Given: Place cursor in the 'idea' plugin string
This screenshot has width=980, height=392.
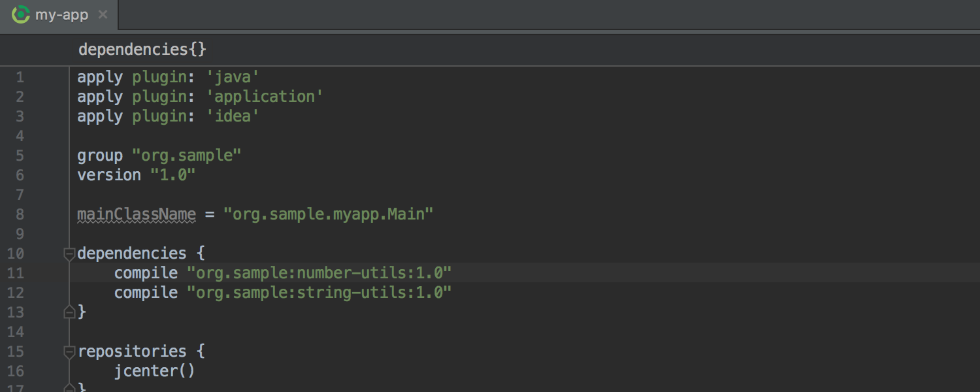Looking at the screenshot, I should (233, 116).
